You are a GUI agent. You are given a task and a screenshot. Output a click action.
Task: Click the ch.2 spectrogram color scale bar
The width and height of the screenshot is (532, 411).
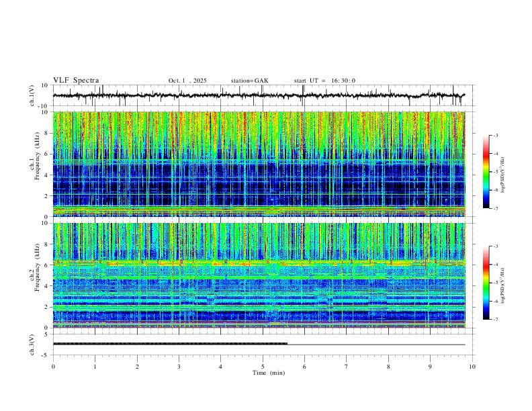pos(486,283)
